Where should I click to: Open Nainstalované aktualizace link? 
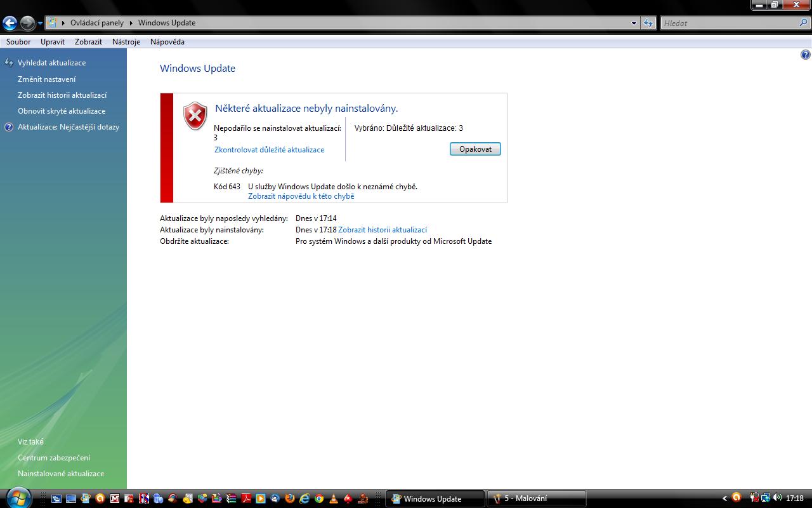[61, 474]
